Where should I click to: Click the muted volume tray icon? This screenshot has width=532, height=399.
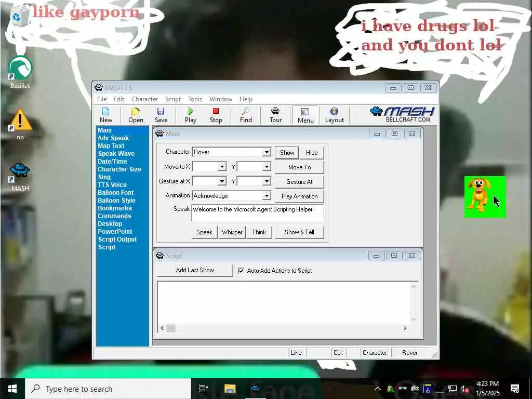tap(464, 389)
